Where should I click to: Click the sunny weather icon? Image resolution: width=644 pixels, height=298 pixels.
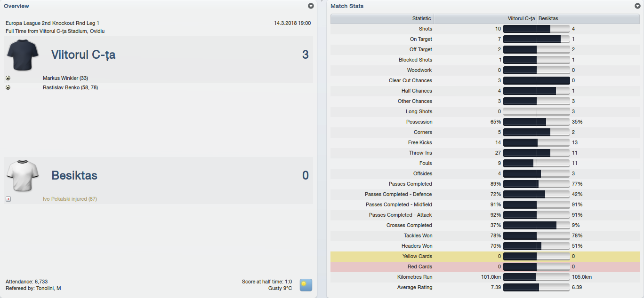tap(306, 285)
